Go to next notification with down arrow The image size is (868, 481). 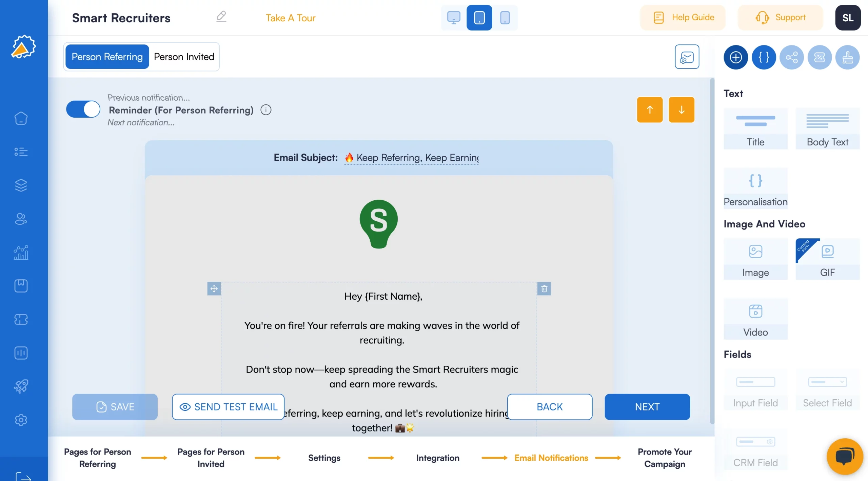tap(682, 109)
